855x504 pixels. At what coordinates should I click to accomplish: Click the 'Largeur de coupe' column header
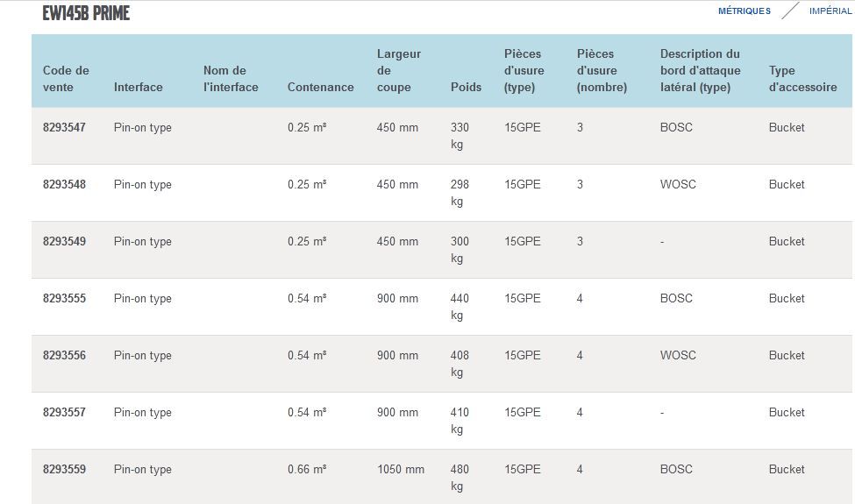pos(398,70)
